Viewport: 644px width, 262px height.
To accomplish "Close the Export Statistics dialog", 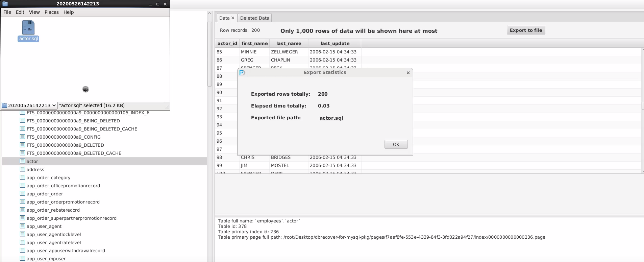I will pos(408,73).
